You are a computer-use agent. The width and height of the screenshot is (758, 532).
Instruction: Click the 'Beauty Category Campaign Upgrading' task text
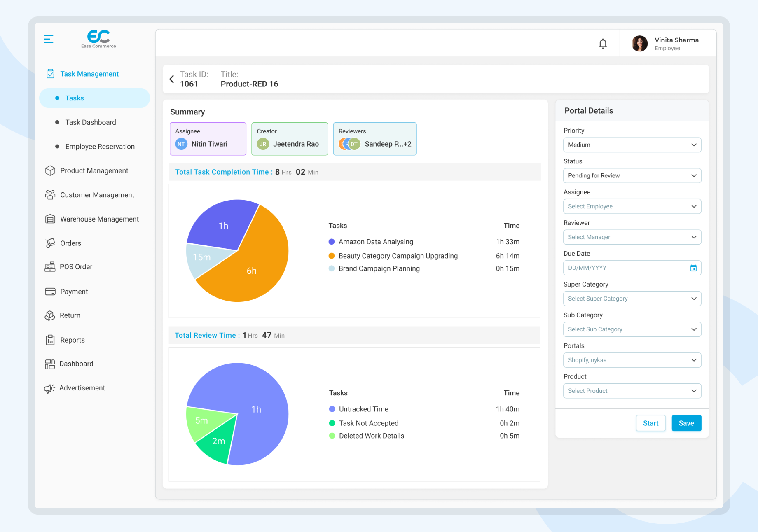tap(398, 256)
